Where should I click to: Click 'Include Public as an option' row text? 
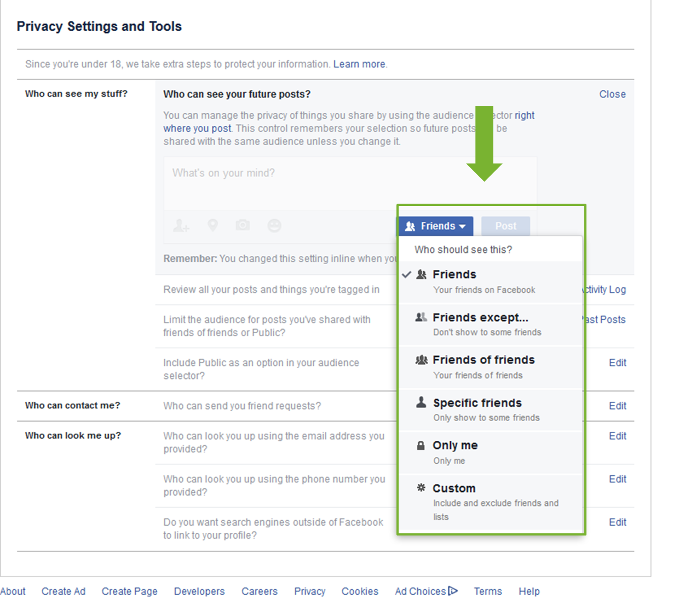(261, 369)
